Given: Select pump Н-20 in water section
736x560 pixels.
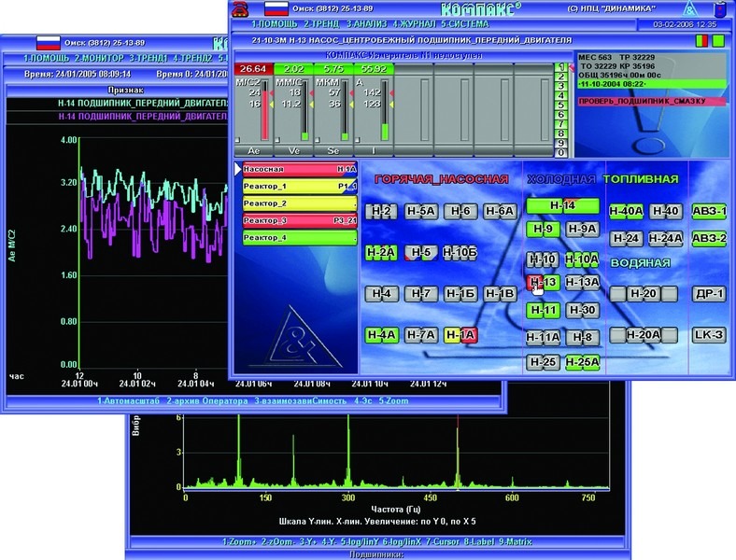Looking at the screenshot, I should click(x=644, y=294).
